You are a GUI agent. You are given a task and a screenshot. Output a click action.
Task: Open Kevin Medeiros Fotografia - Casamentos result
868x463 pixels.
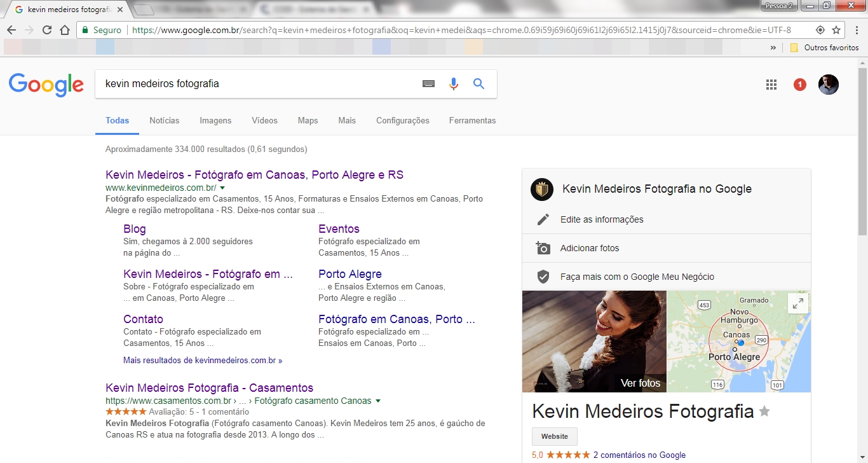[x=209, y=388]
